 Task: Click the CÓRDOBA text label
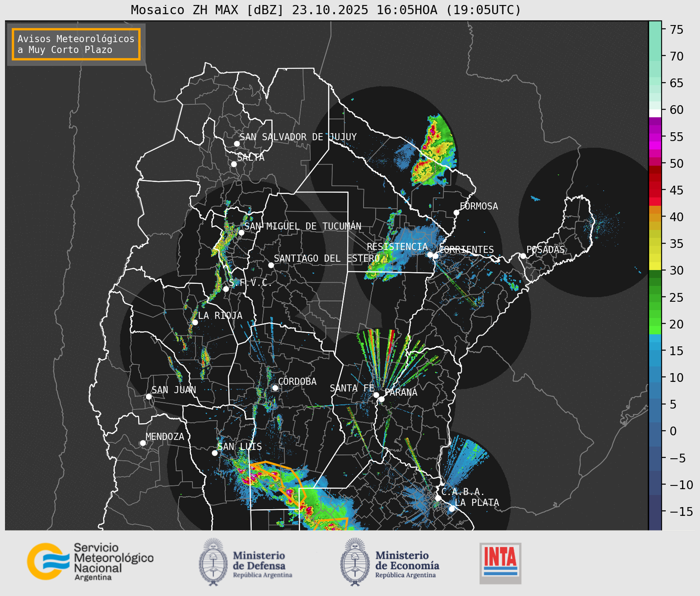297,381
